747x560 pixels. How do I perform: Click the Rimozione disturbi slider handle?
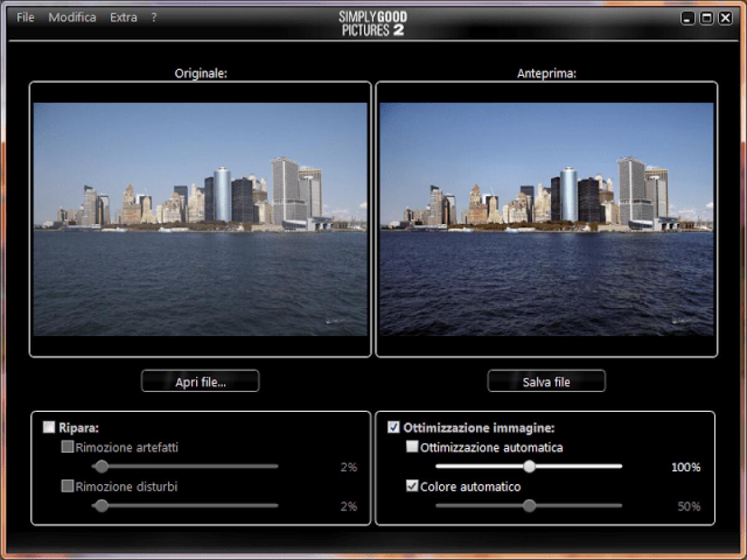[x=101, y=506]
